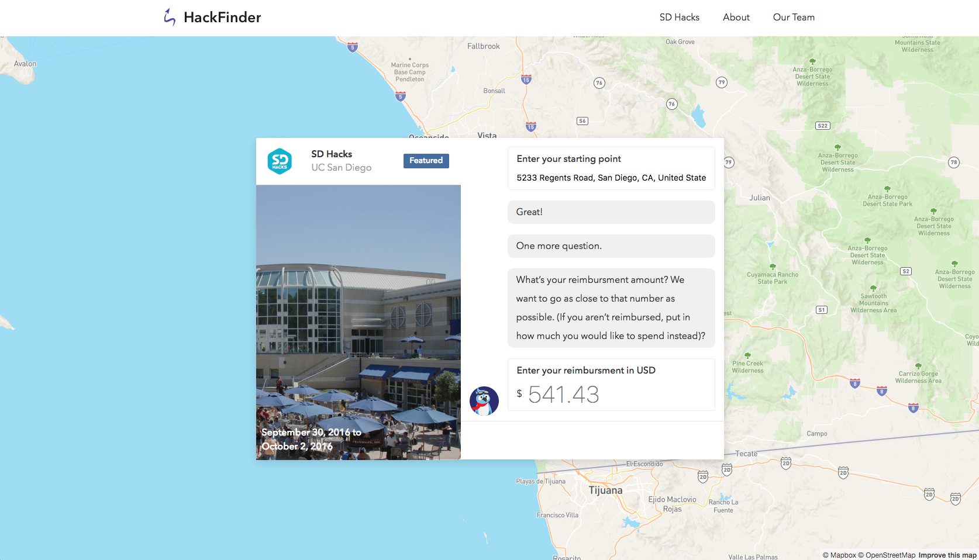This screenshot has height=560, width=979.
Task: Click the SD Hacks event title
Action: tap(332, 154)
